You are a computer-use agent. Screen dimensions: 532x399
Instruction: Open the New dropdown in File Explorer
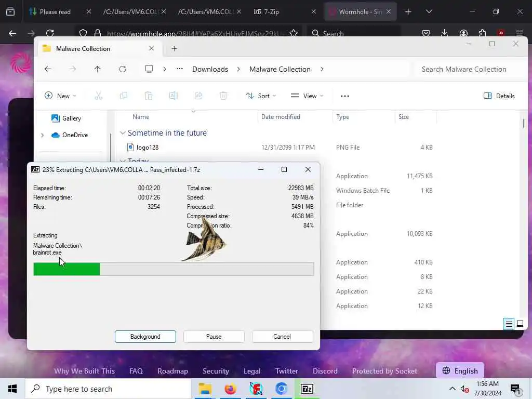[60, 96]
